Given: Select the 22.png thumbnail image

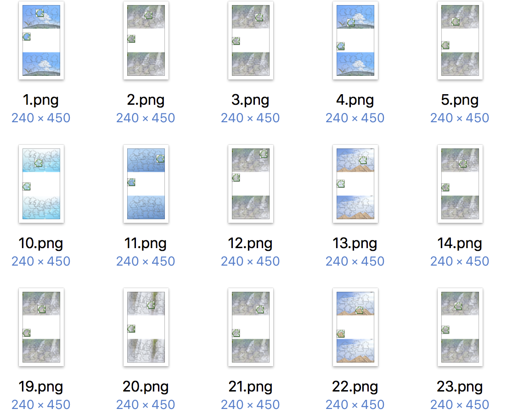Looking at the screenshot, I should pos(355,327).
